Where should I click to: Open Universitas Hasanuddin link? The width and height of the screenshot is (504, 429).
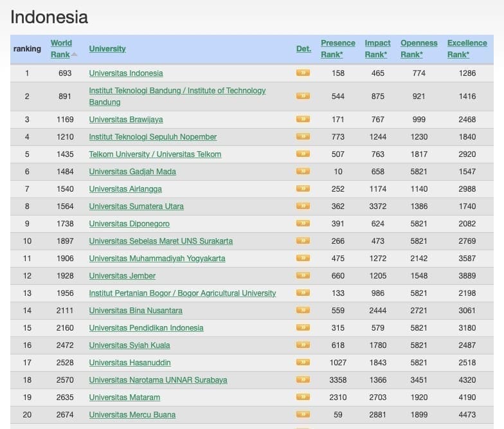pos(130,363)
